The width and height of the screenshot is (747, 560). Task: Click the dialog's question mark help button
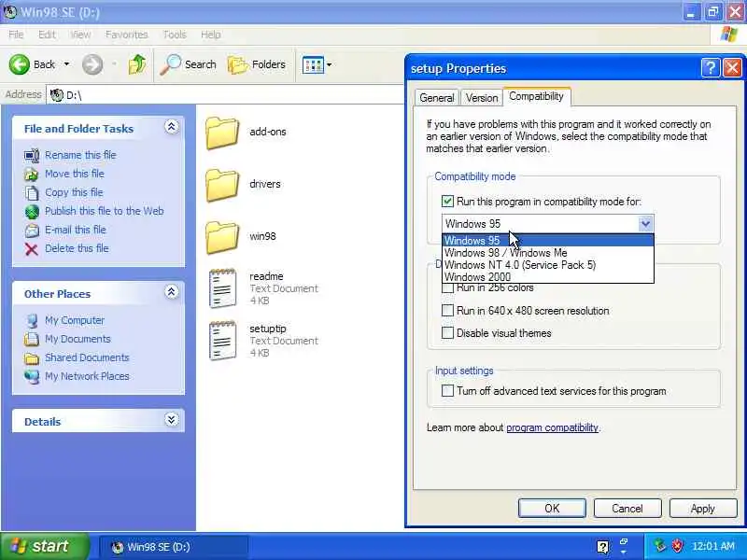pyautogui.click(x=710, y=68)
